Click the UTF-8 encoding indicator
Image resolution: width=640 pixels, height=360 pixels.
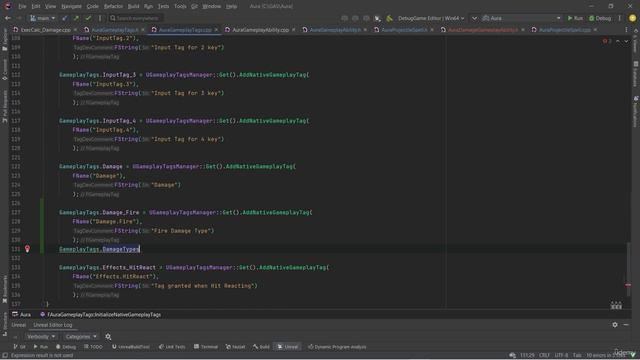(x=561, y=356)
